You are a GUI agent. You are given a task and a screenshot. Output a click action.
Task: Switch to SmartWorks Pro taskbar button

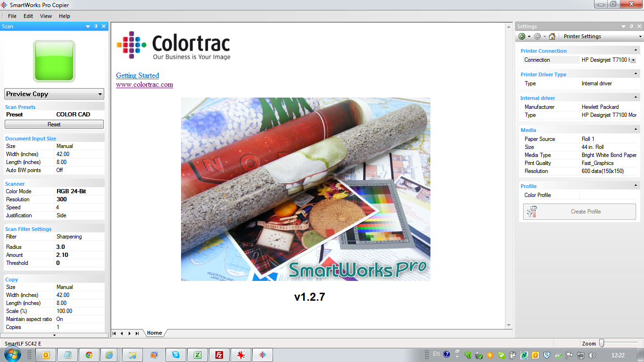(263, 355)
